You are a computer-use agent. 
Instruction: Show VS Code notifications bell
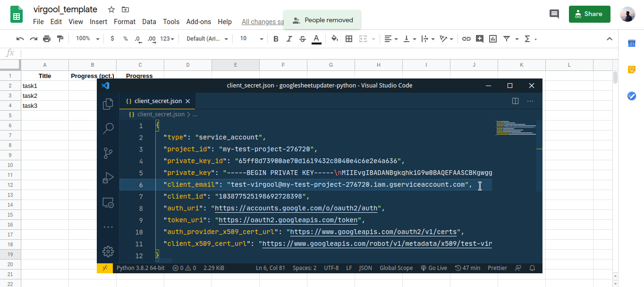(532, 268)
